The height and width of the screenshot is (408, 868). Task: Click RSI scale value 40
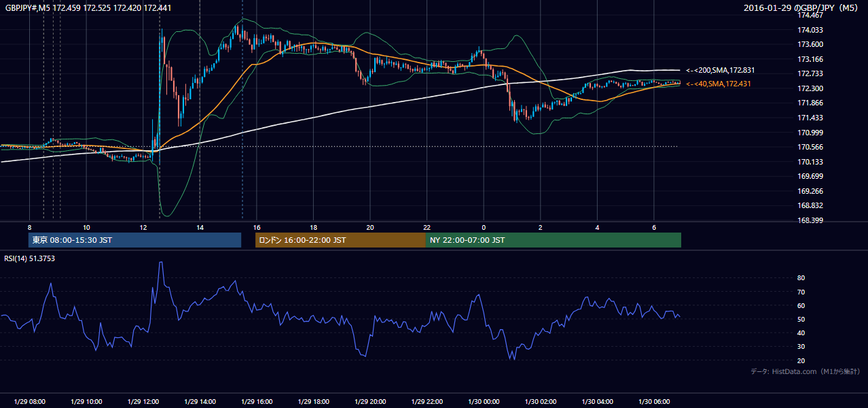[801, 333]
